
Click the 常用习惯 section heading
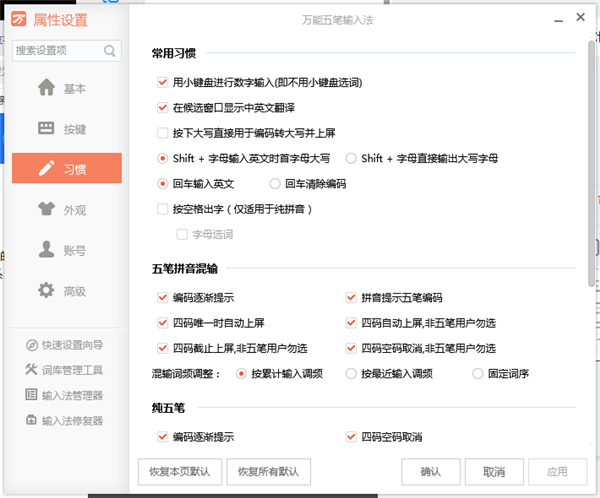pyautogui.click(x=174, y=53)
